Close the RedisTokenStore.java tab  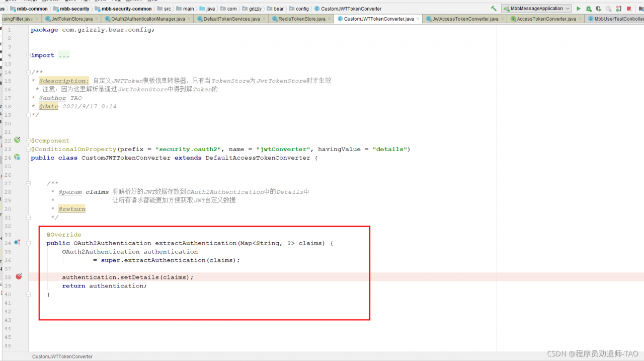[330, 19]
